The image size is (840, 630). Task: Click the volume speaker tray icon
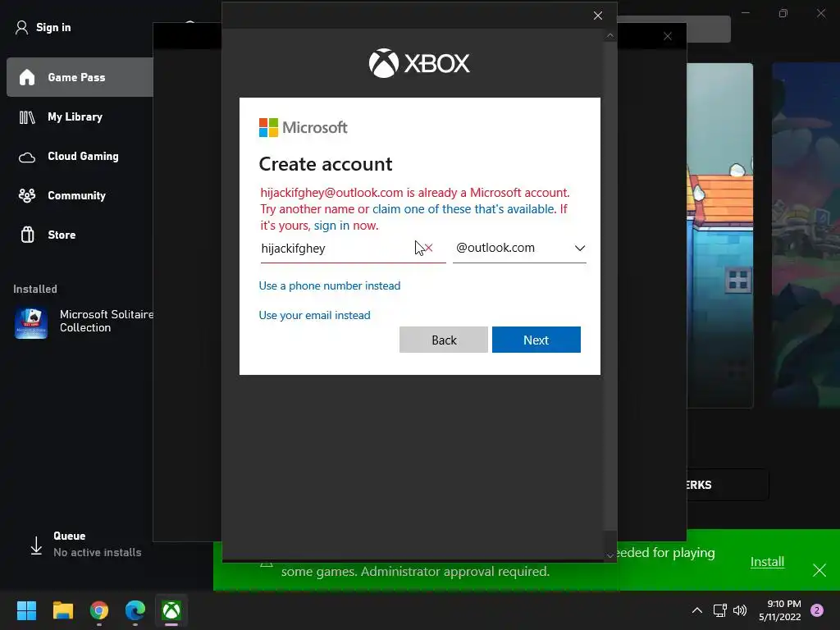click(x=740, y=610)
